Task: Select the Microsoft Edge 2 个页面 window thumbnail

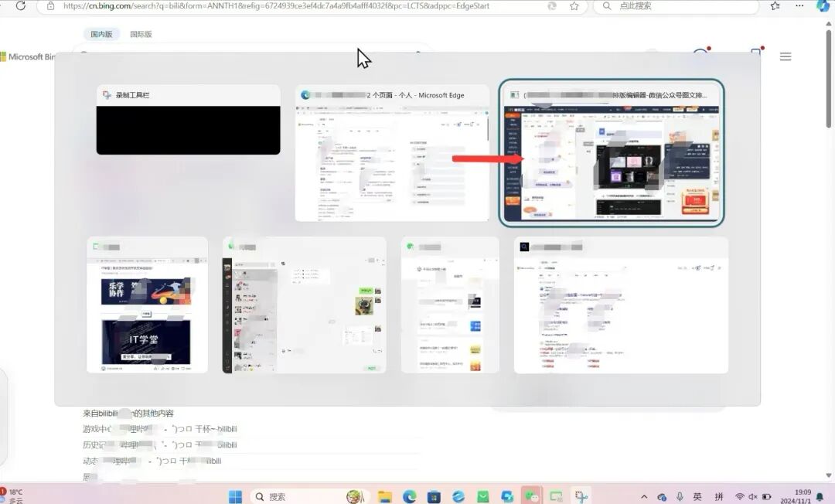Action: [x=392, y=153]
